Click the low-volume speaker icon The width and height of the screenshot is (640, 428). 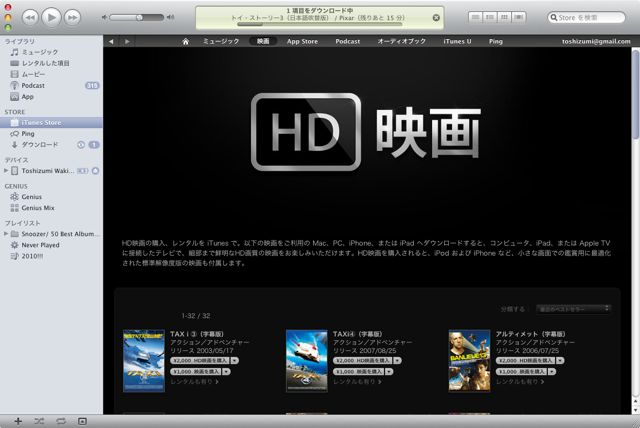[104, 17]
